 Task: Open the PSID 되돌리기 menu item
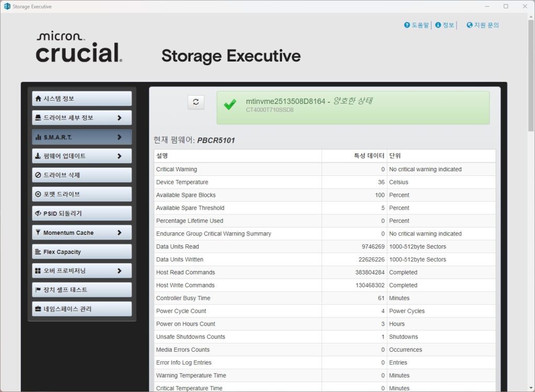pos(82,213)
